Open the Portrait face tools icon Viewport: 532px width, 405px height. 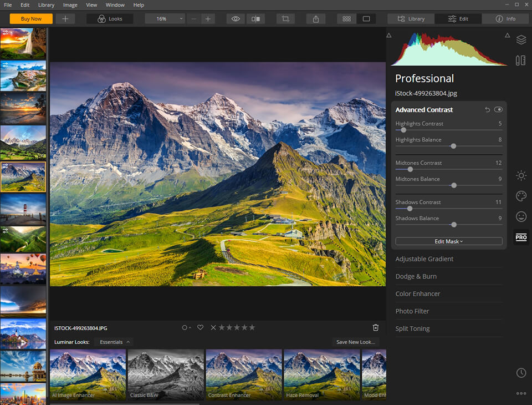(x=521, y=216)
